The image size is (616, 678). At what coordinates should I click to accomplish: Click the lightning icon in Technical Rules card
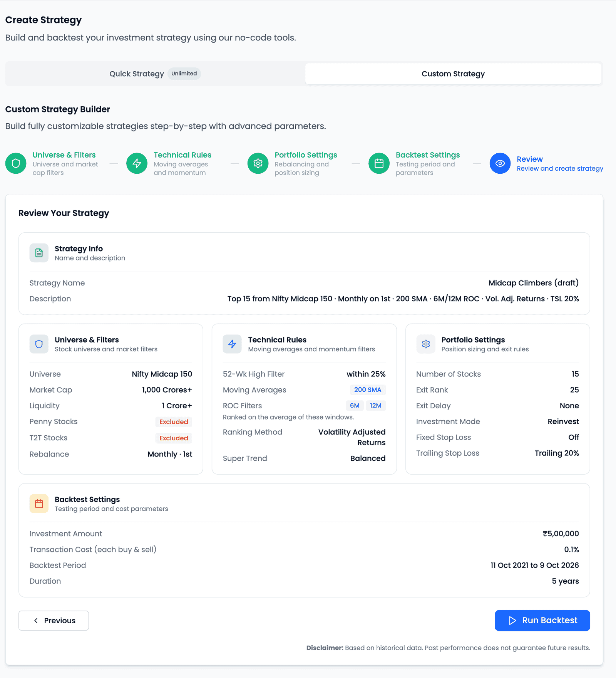point(232,344)
